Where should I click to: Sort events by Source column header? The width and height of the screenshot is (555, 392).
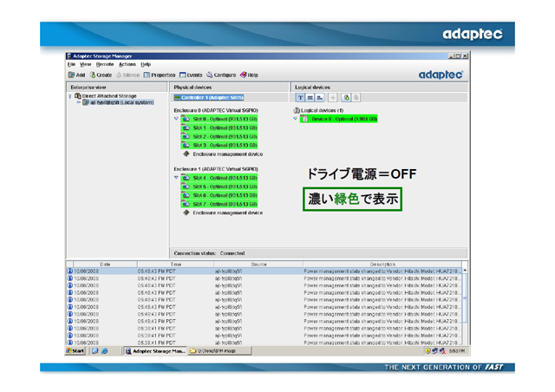click(258, 265)
